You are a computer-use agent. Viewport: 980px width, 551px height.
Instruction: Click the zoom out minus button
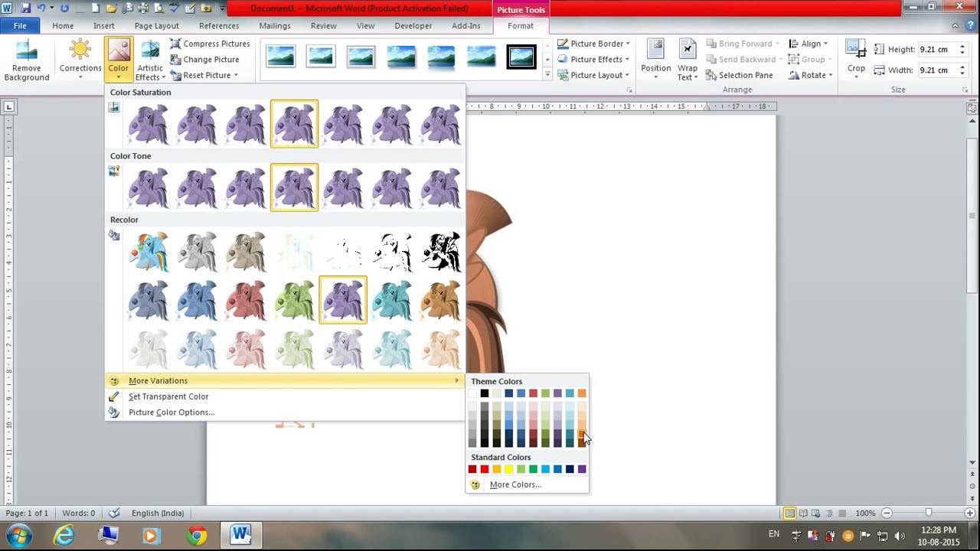pyautogui.click(x=887, y=513)
